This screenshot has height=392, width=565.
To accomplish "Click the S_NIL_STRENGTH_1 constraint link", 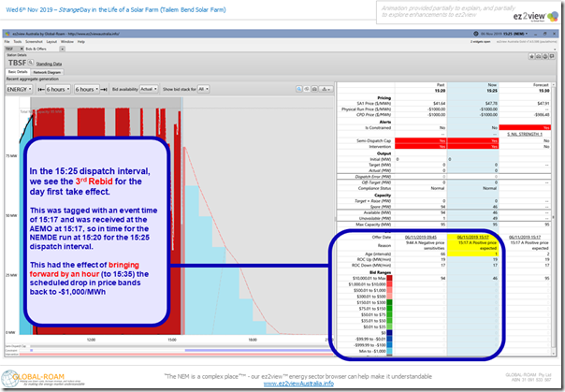I will click(x=525, y=134).
